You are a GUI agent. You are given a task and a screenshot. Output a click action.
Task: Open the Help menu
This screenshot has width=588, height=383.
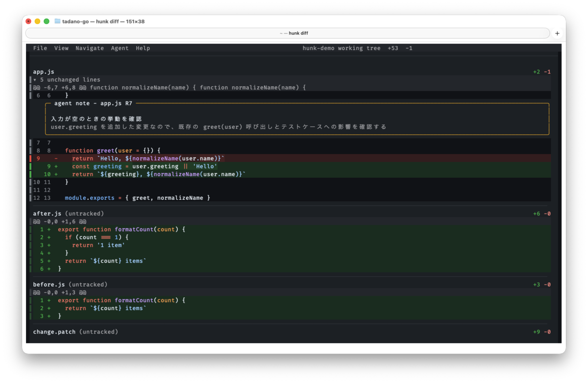(143, 48)
